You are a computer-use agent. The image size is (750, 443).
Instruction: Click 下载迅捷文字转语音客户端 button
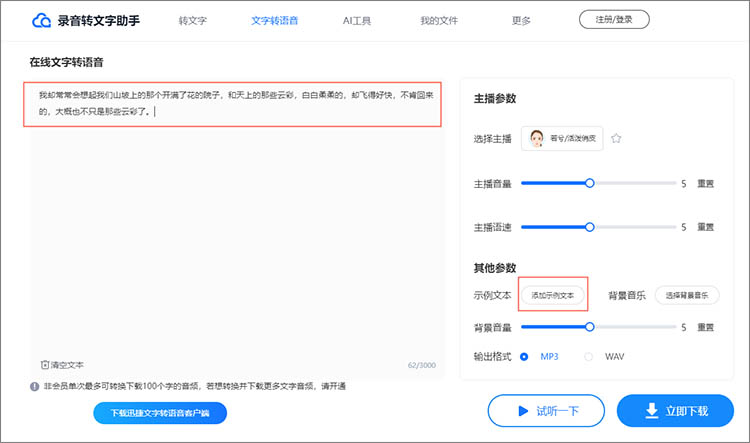click(160, 413)
